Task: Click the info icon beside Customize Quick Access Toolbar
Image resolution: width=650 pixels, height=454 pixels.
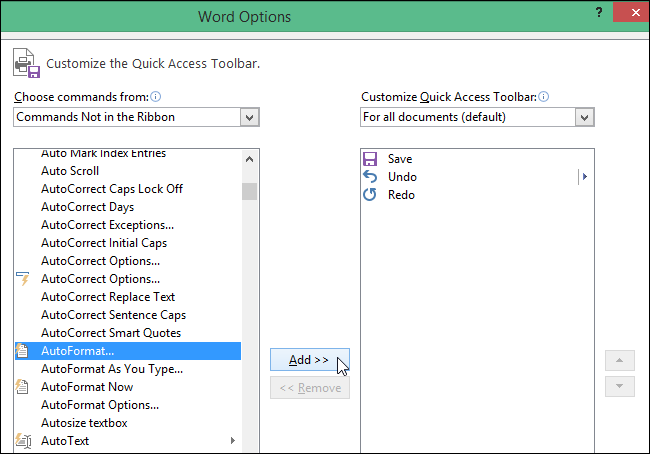Action: coord(544,97)
